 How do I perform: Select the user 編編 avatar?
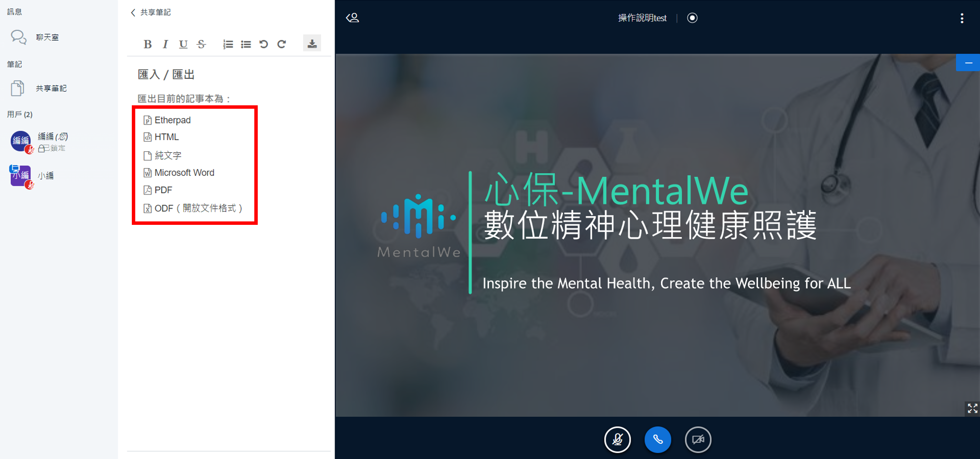pyautogui.click(x=21, y=141)
